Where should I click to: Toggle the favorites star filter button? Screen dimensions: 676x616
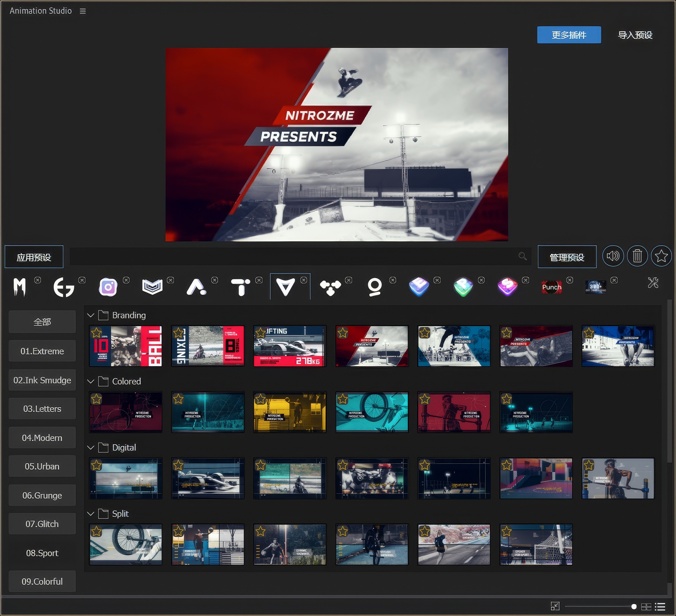[661, 256]
